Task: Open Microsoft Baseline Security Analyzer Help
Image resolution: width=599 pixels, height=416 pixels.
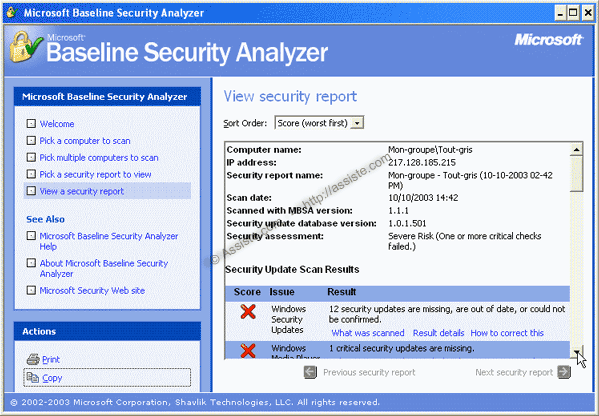Action: click(109, 241)
